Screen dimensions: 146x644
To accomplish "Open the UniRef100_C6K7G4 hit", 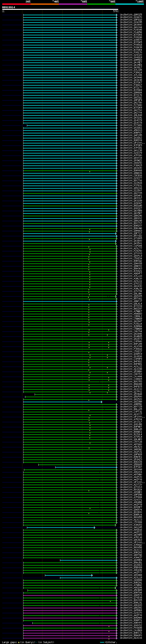I will click(x=131, y=331).
